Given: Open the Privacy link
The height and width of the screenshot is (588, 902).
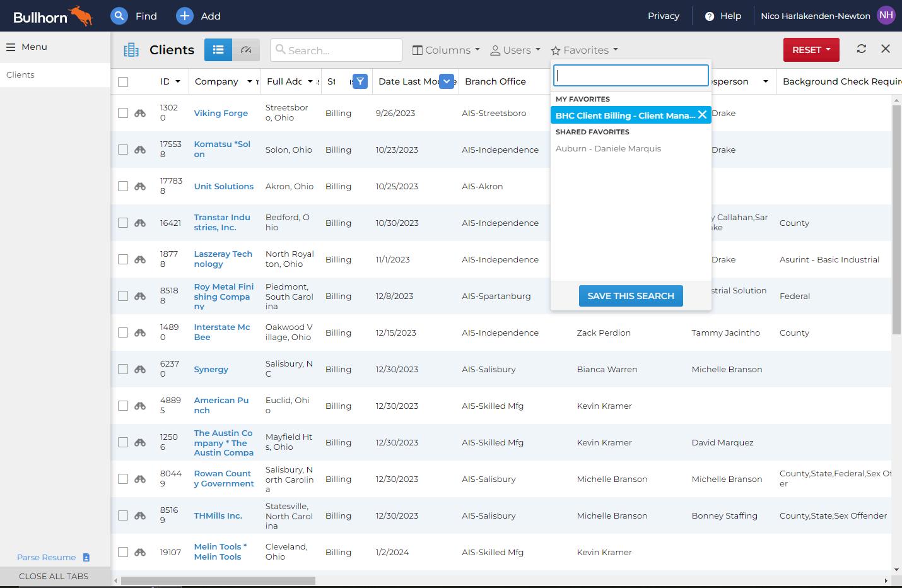Looking at the screenshot, I should [x=664, y=16].
